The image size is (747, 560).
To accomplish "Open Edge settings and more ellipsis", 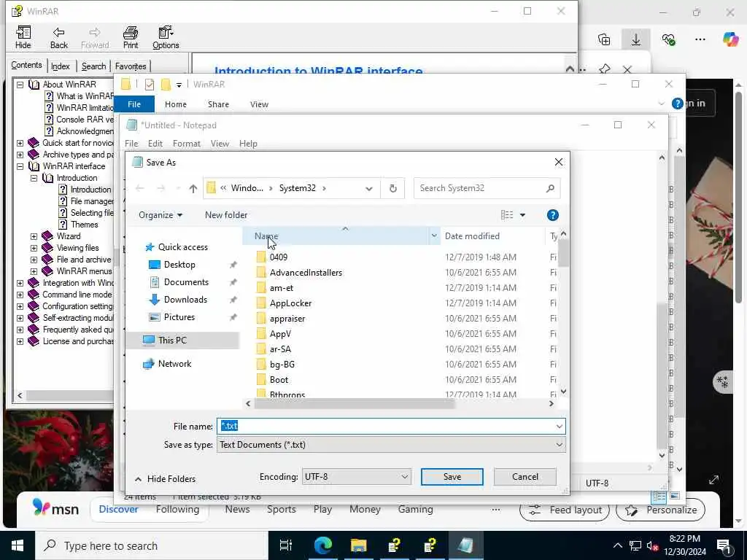I will click(700, 39).
